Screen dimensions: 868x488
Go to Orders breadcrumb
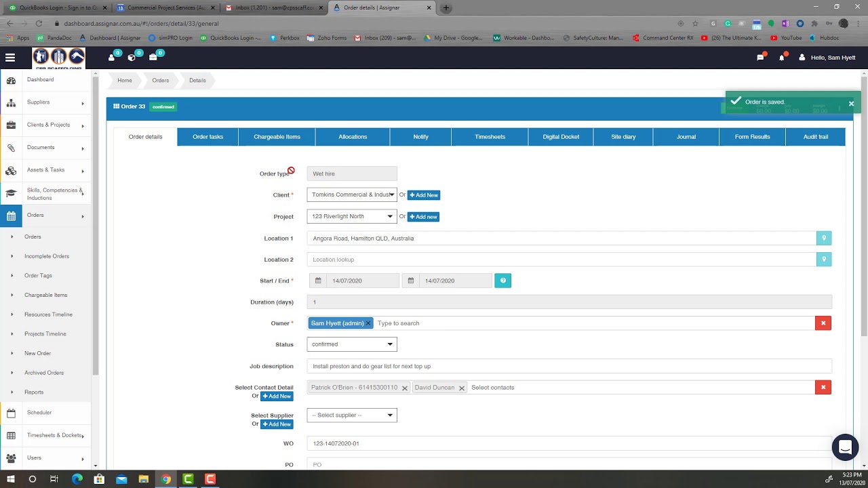click(161, 81)
